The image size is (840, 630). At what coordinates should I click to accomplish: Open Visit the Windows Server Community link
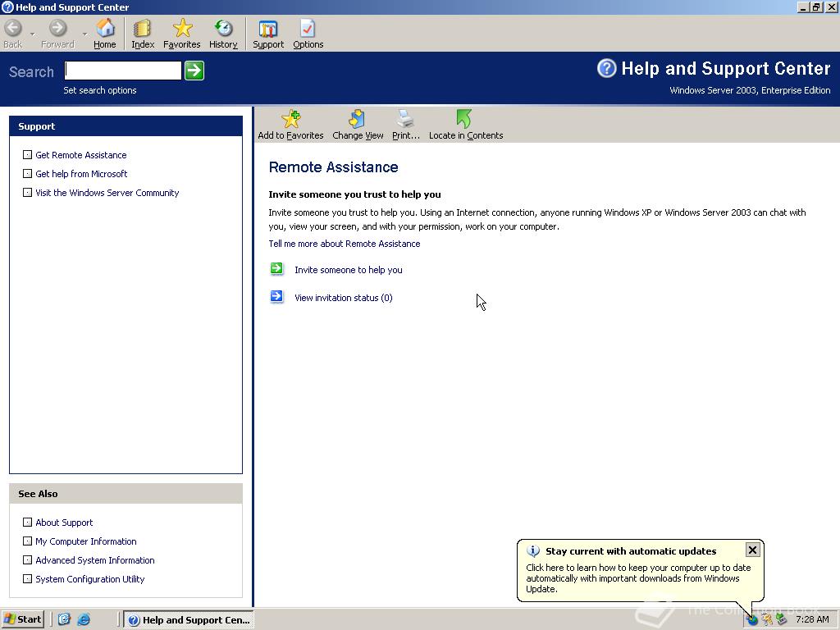tap(107, 193)
